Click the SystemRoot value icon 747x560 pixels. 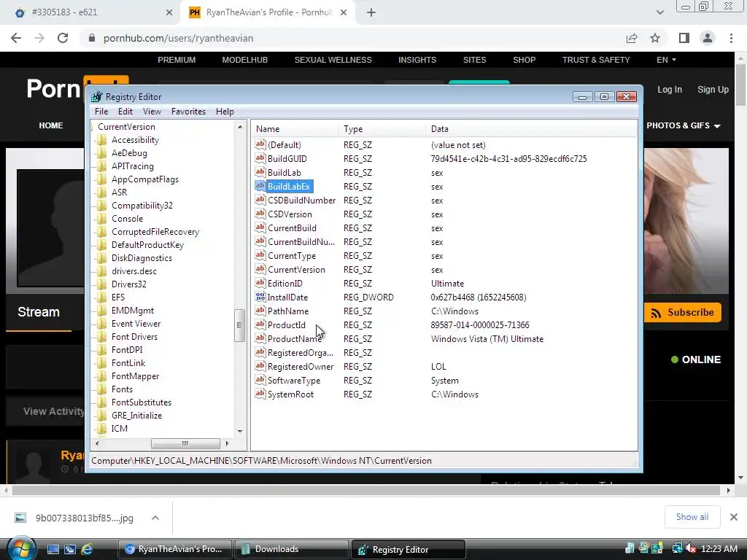tap(260, 394)
